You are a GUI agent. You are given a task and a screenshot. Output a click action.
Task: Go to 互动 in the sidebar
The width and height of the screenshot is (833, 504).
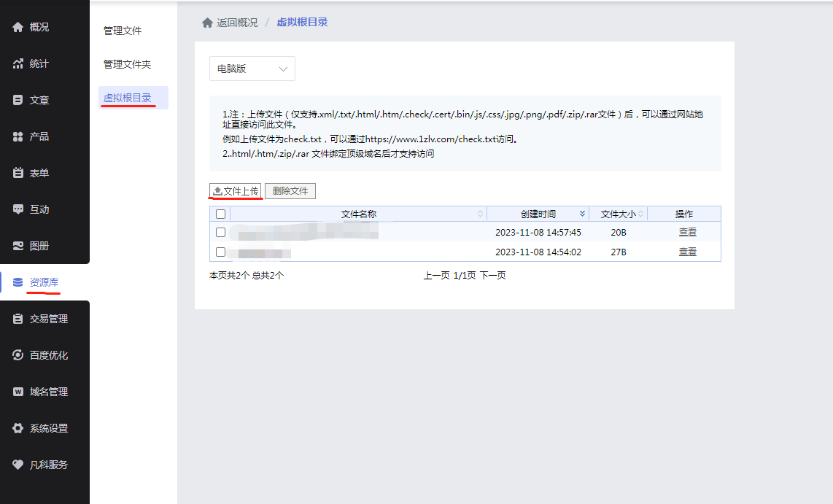(39, 209)
